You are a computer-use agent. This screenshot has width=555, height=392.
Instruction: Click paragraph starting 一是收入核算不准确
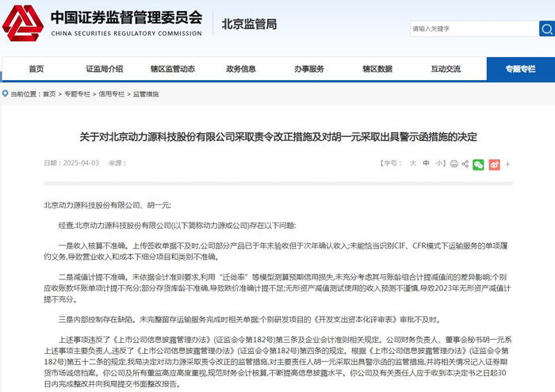[x=276, y=251]
